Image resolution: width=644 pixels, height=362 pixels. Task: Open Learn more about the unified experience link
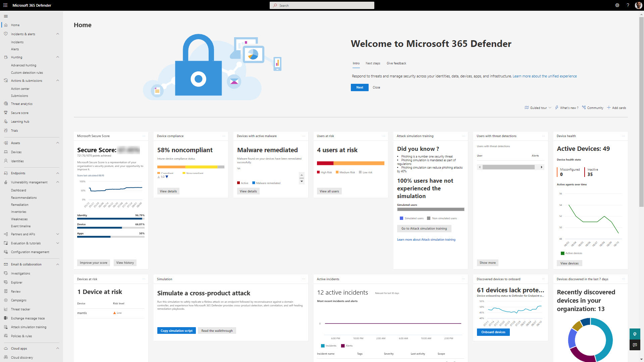click(544, 76)
